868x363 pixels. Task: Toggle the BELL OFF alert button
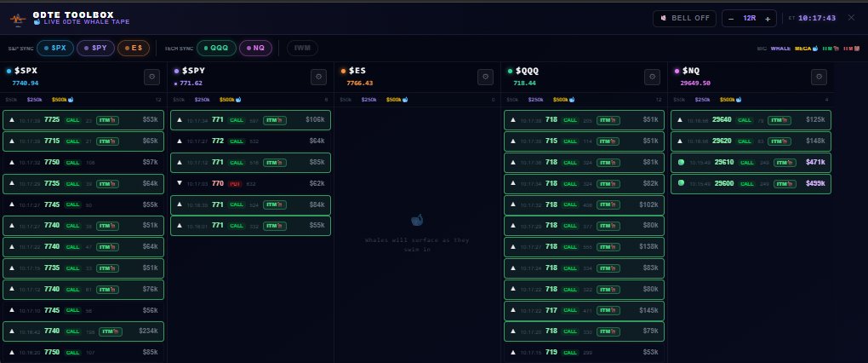point(684,18)
